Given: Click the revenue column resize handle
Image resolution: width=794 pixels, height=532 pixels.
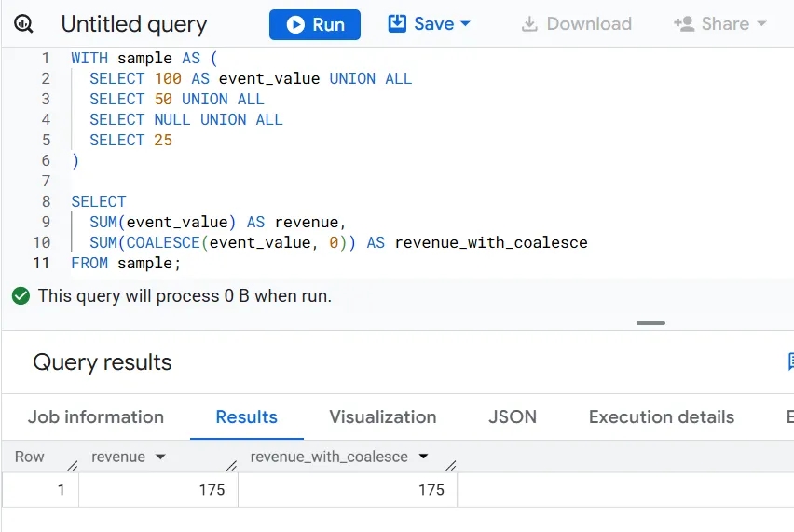Looking at the screenshot, I should click(x=231, y=465).
